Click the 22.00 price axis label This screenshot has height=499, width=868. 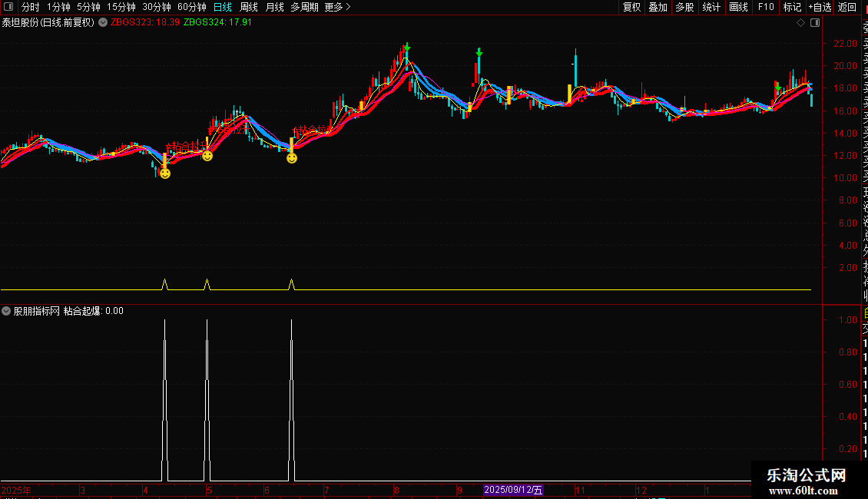[x=845, y=44]
